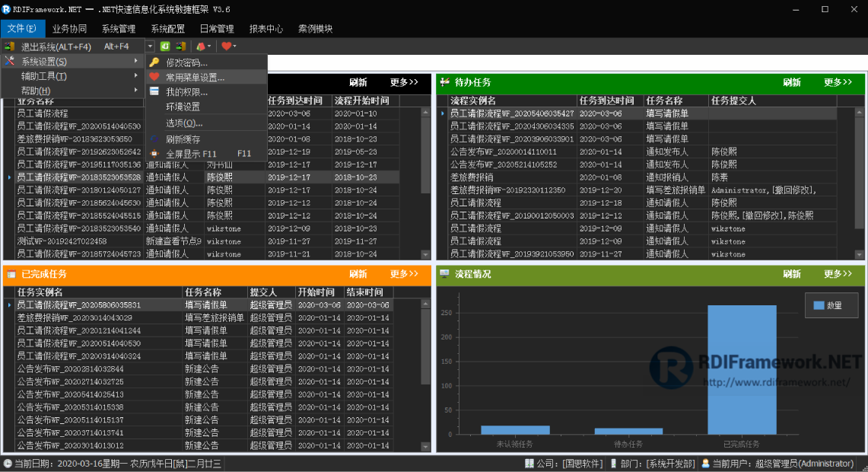Viewport: 868px width, 472px height.
Task: Click the refresh-arrows icon beside 刷新缓存
Action: tap(154, 139)
